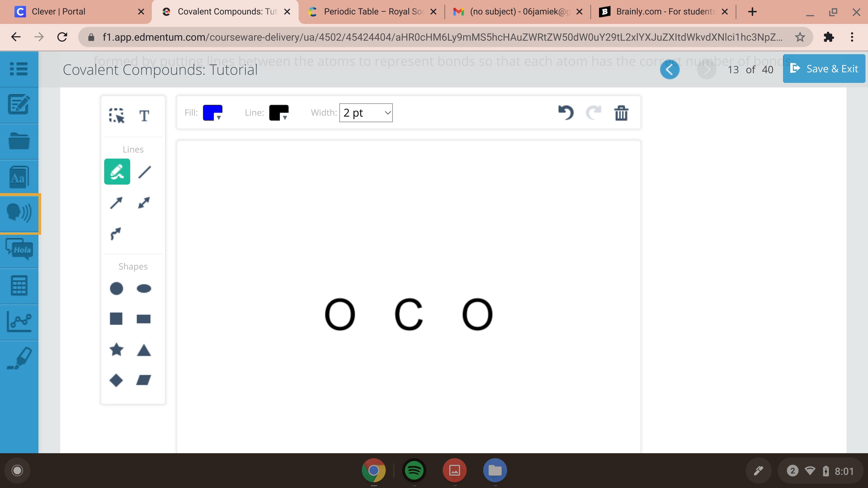Pick the selection marquee tool
Image resolution: width=868 pixels, height=488 pixels.
tap(117, 115)
